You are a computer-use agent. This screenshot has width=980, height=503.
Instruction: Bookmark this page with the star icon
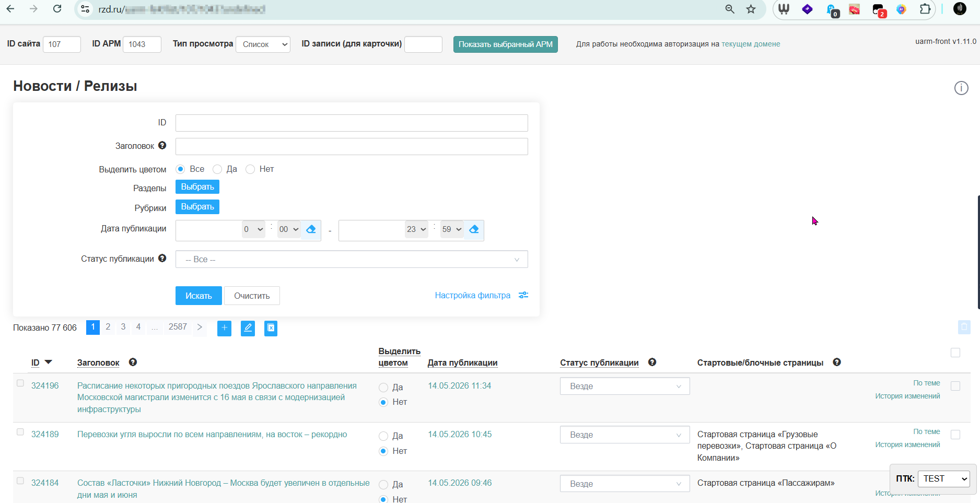(x=751, y=9)
